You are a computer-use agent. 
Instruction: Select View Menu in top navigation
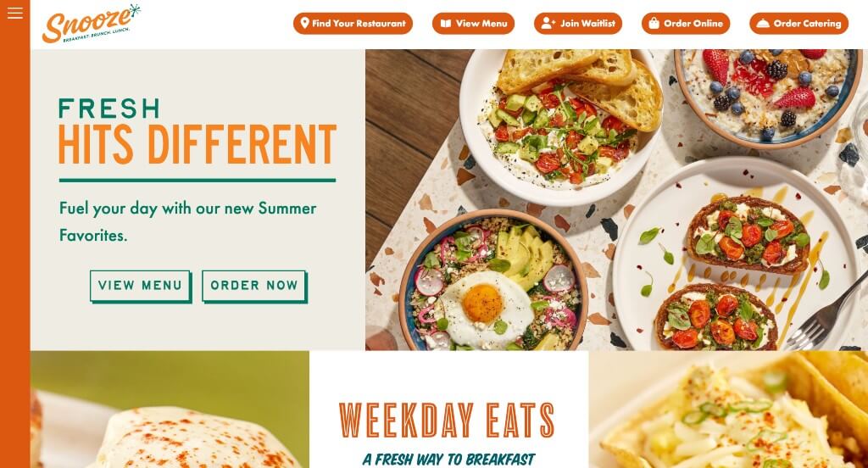(473, 23)
